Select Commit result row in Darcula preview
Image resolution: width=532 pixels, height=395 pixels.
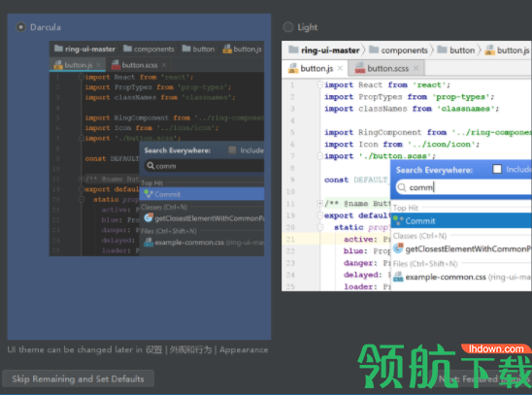[202, 194]
